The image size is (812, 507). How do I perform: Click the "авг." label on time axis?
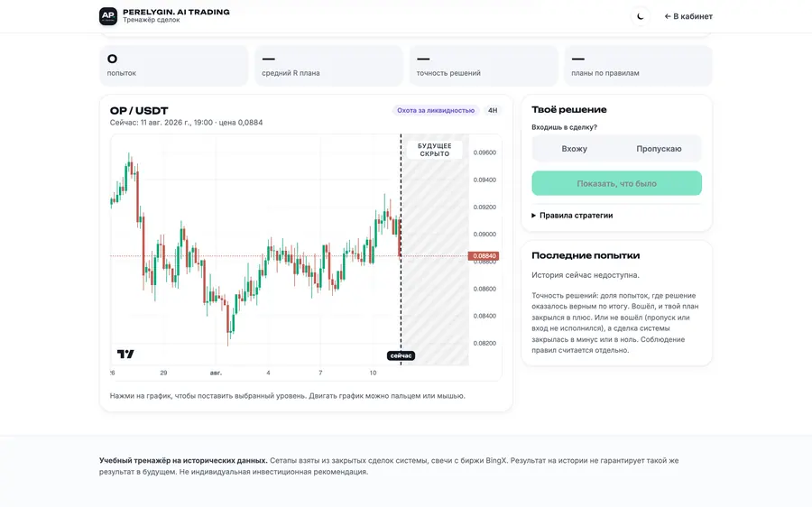(x=216, y=373)
